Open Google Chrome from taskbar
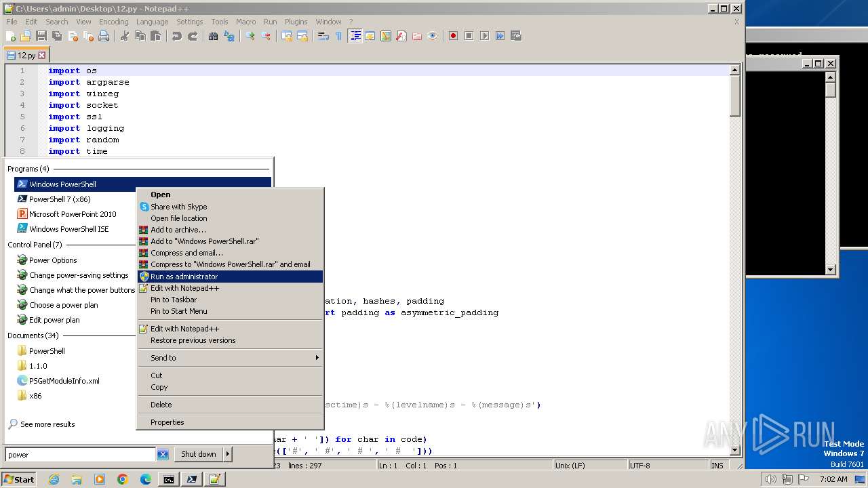The height and width of the screenshot is (488, 868). coord(123,479)
